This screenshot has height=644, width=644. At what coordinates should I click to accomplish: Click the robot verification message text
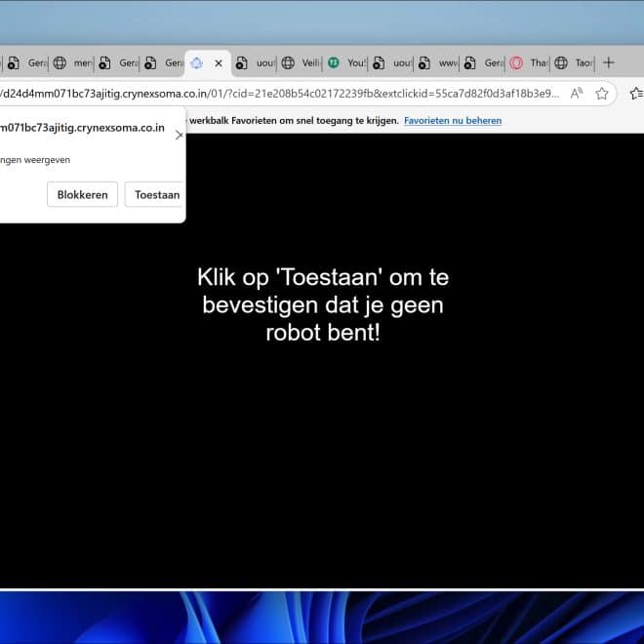(323, 304)
